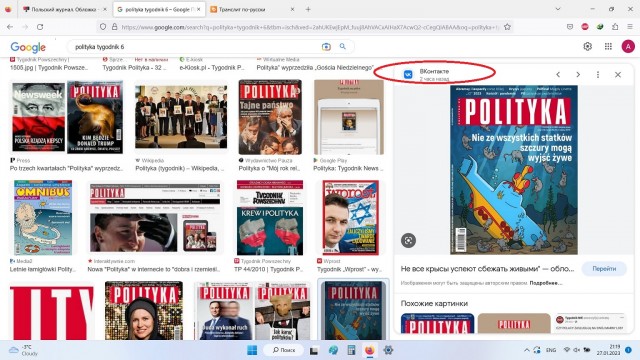Show next image in the preview panel
640x360 pixels.
[x=578, y=74]
